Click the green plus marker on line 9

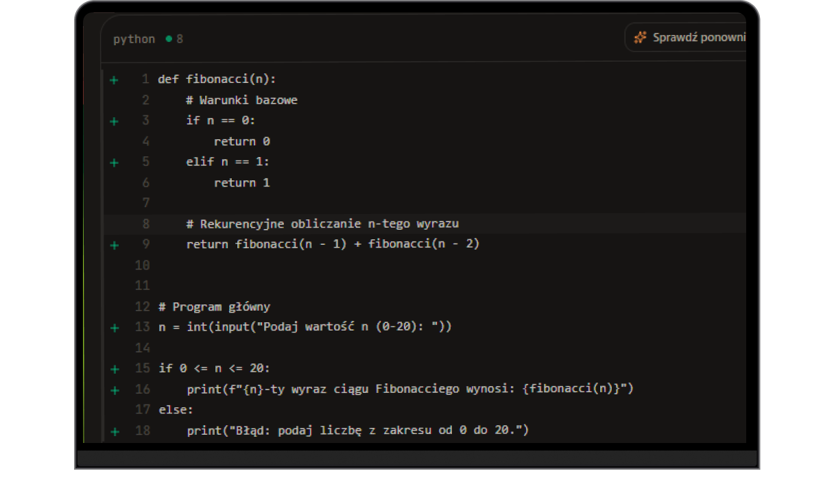pos(115,245)
